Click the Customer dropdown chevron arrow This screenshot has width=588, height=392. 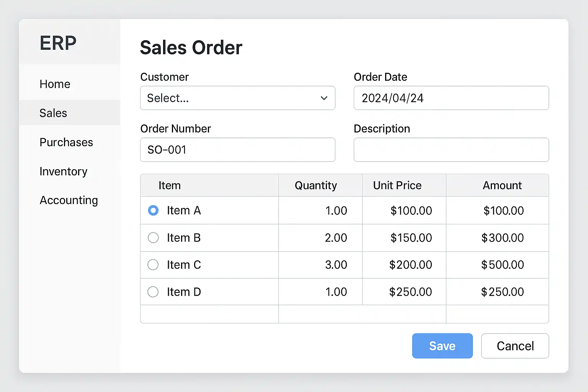[324, 98]
